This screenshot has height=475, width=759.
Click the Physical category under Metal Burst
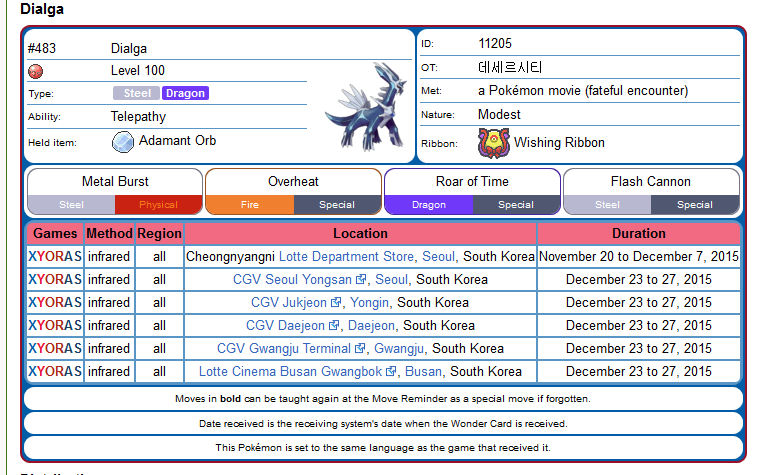tap(158, 205)
